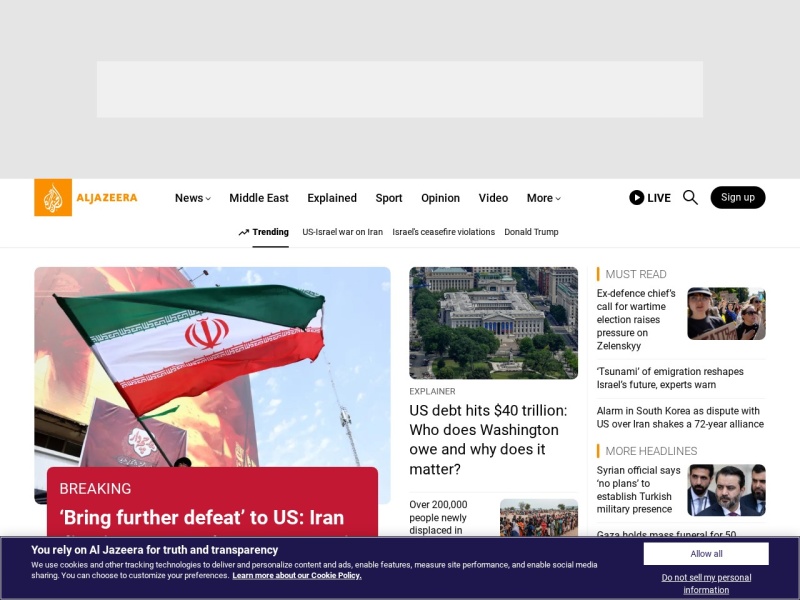Image resolution: width=800 pixels, height=600 pixels.
Task: Open 'Israel's ceasefire violations' trending topic
Action: tap(443, 232)
